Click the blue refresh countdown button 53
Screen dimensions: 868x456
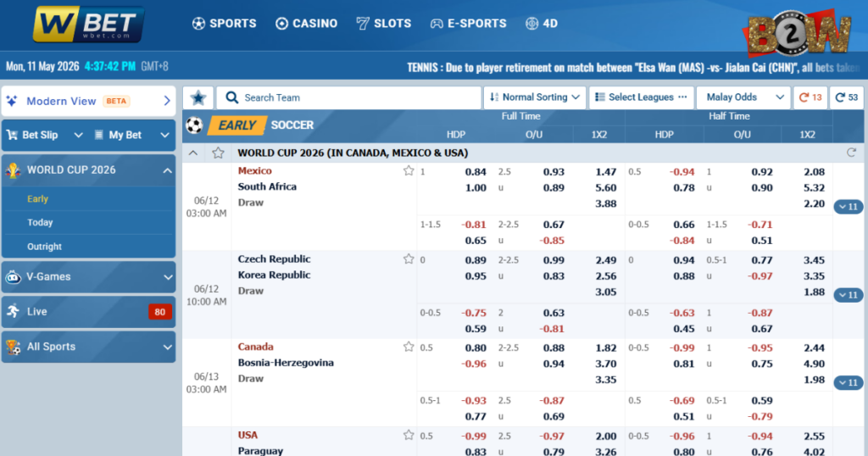click(x=847, y=98)
